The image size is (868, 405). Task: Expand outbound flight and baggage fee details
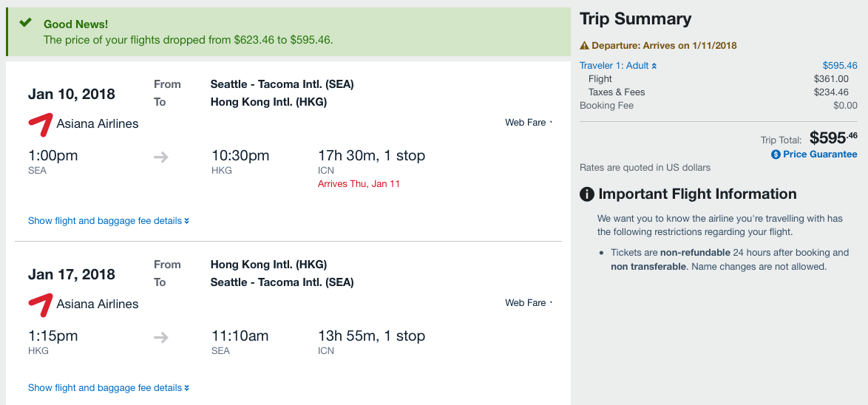point(109,221)
